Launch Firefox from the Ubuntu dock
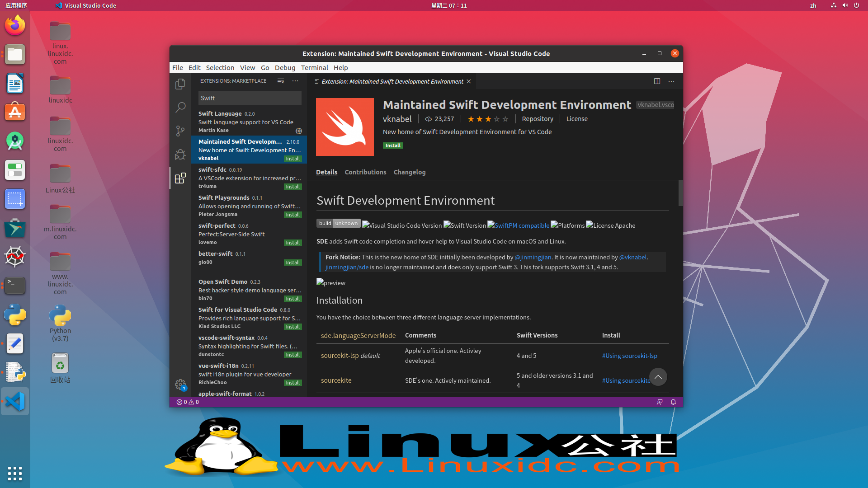This screenshot has height=488, width=868. click(15, 25)
